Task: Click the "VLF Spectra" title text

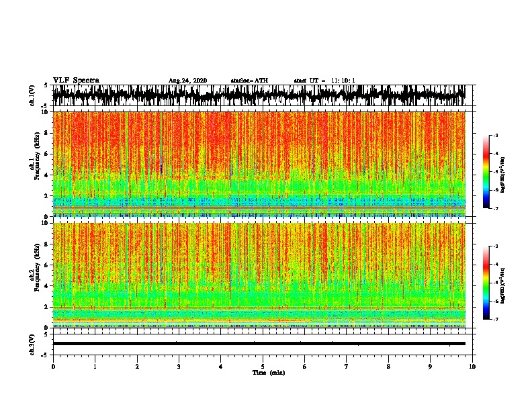Action: (76, 81)
